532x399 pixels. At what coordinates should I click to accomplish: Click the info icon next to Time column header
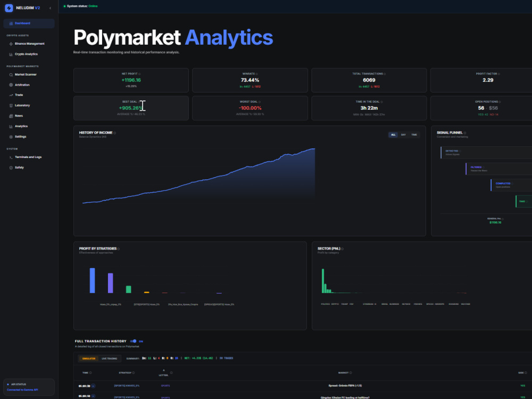90,373
